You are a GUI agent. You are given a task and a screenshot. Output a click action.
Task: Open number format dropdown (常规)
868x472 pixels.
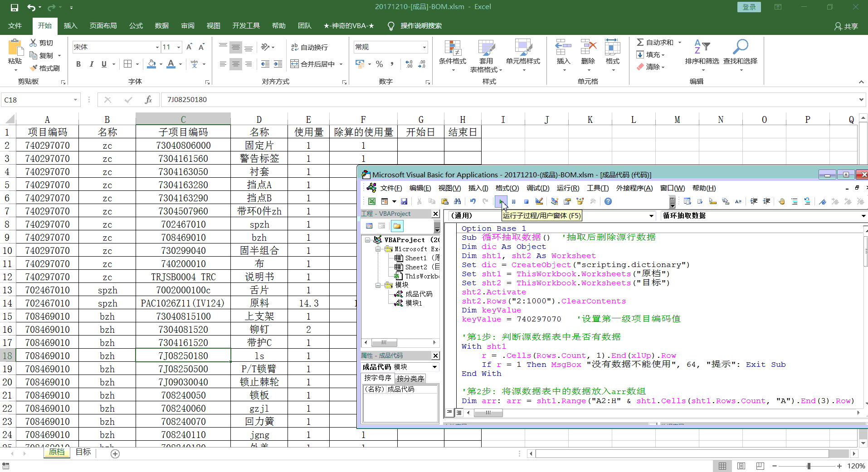(x=424, y=47)
